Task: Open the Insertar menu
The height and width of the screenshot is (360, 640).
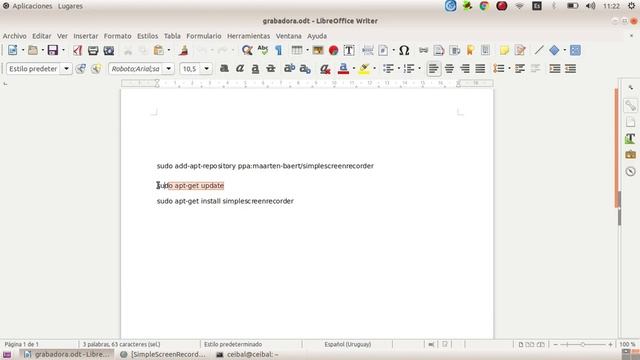Action: coord(86,36)
